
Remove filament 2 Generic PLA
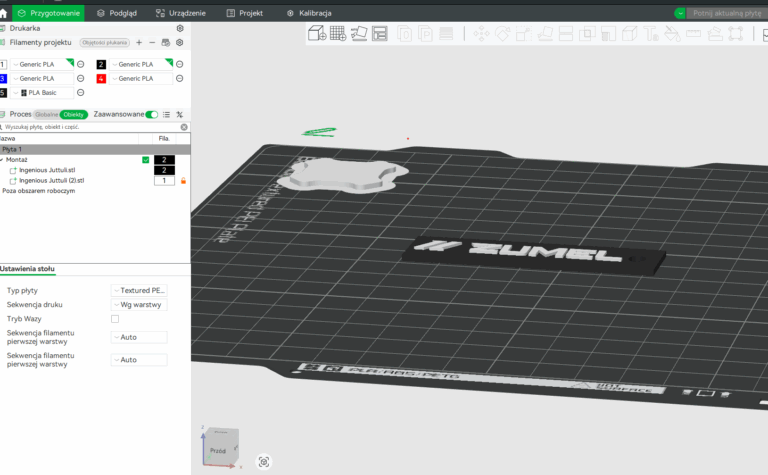coord(180,64)
